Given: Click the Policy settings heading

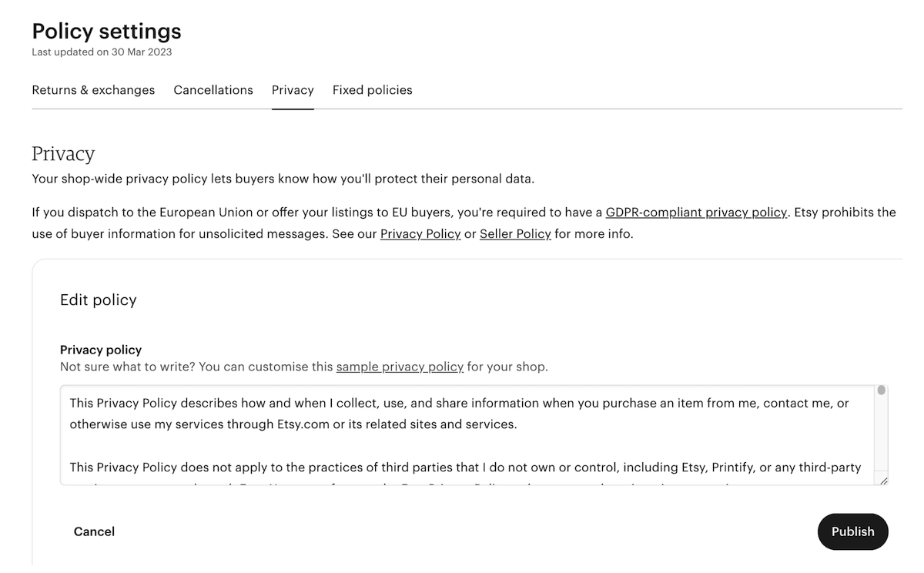Looking at the screenshot, I should [106, 32].
